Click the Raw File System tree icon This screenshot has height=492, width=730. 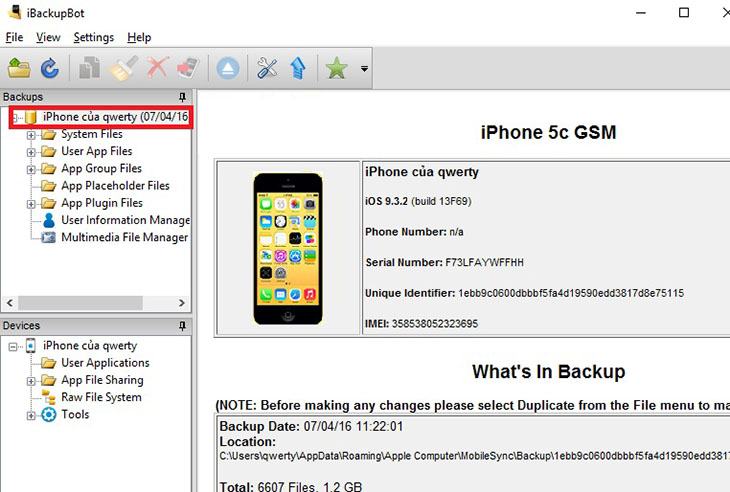click(x=48, y=398)
